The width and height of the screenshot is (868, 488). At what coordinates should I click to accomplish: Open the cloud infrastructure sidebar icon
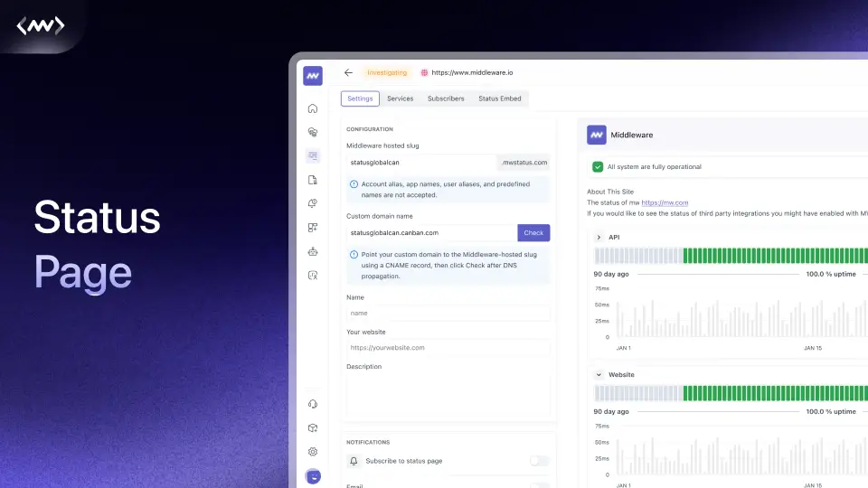point(313,132)
